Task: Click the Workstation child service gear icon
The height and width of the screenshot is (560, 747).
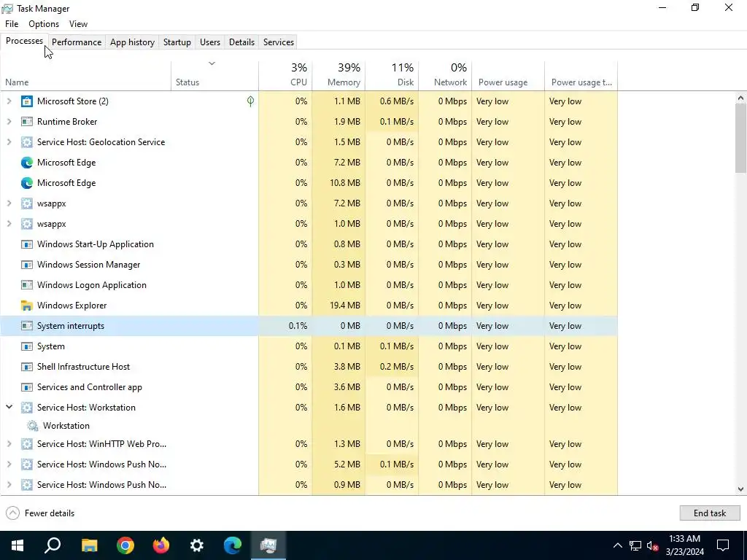Action: pos(32,426)
